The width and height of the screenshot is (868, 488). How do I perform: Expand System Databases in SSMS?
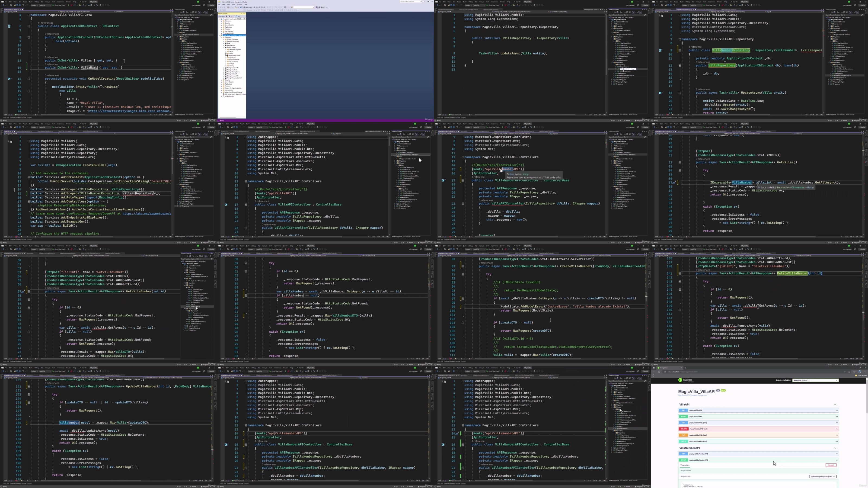click(224, 39)
